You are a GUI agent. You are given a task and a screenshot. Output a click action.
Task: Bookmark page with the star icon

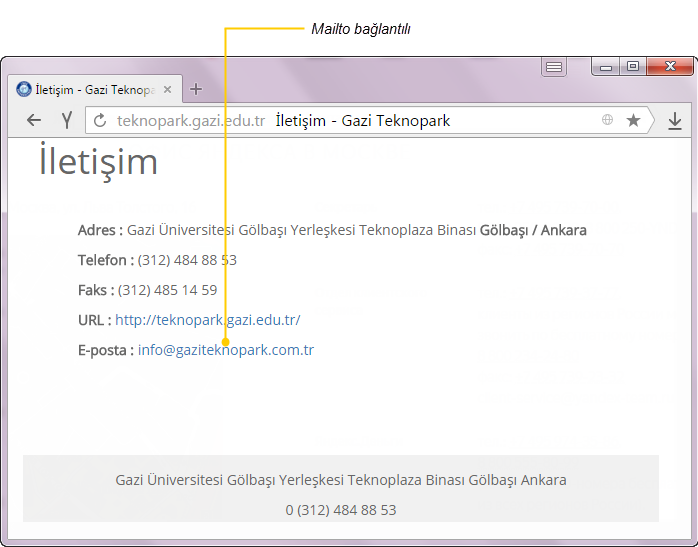[633, 120]
